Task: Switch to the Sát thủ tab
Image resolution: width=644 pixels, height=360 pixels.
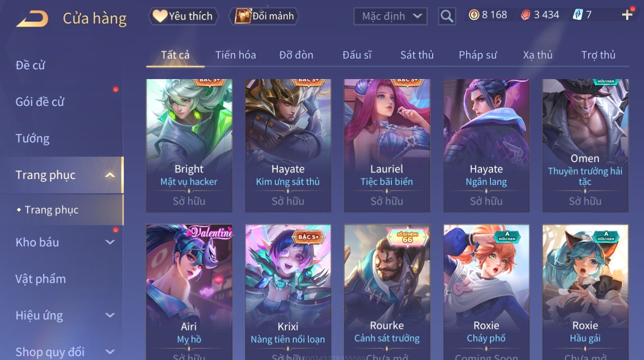Action: pos(417,55)
